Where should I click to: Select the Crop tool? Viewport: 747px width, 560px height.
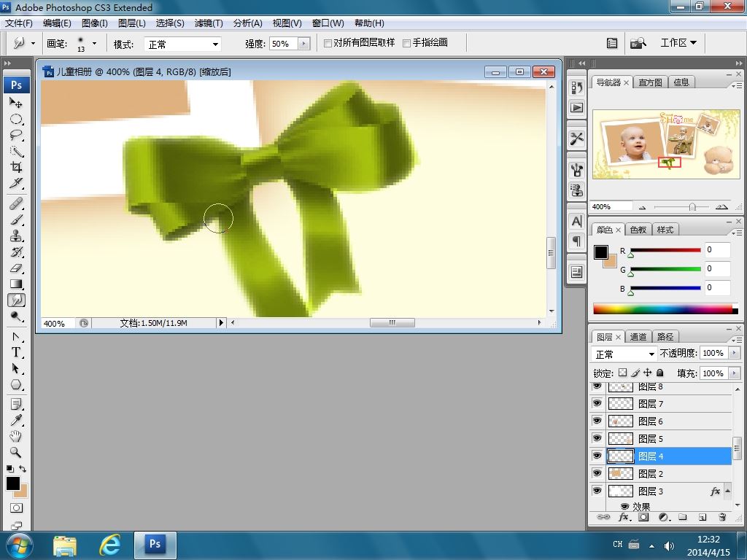point(16,168)
